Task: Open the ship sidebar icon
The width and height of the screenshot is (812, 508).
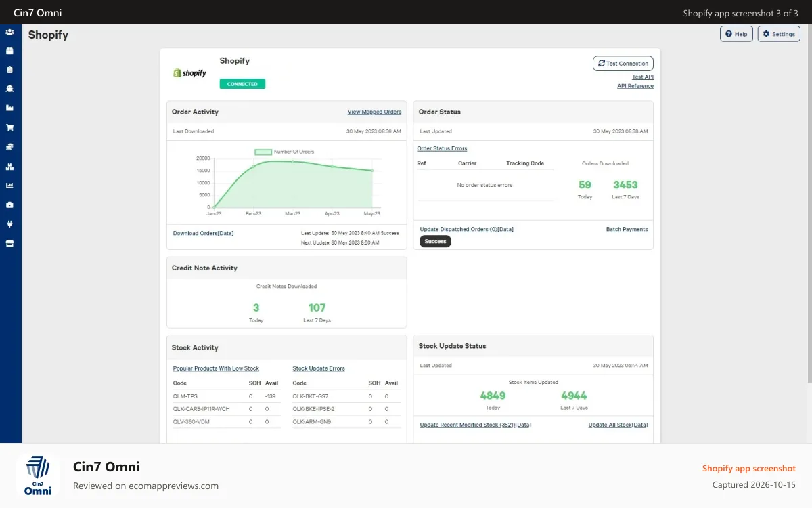Action: pos(9,89)
